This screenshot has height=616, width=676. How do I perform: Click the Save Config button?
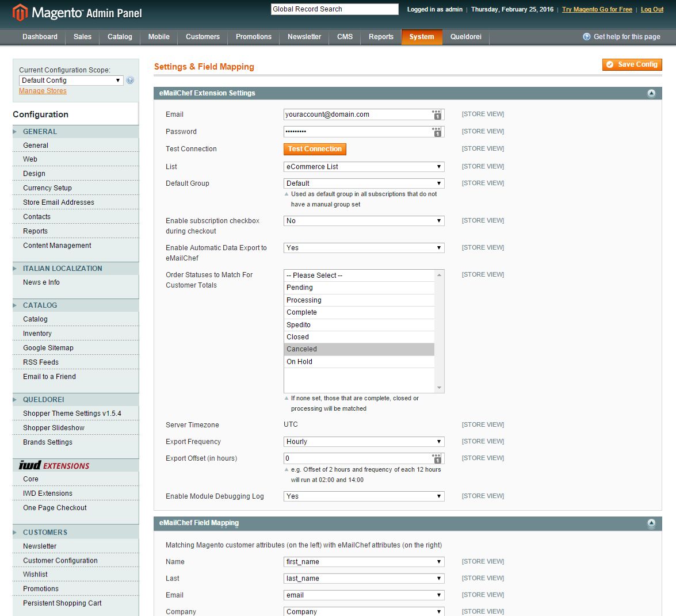632,64
